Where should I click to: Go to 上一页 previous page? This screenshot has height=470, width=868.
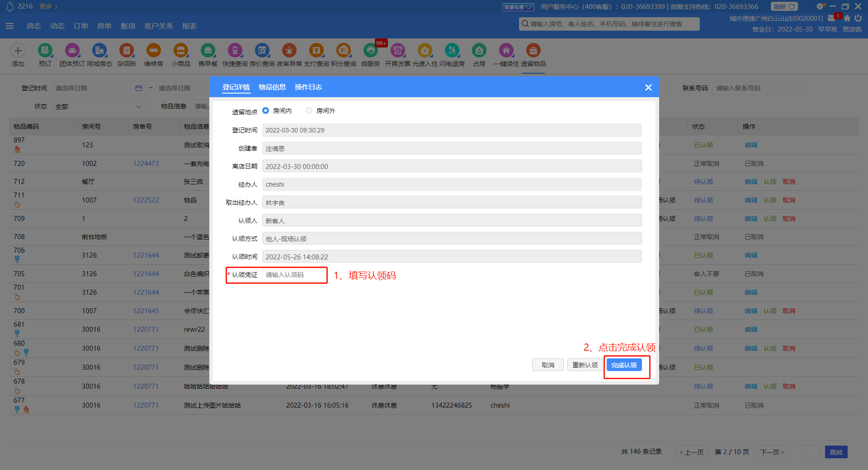(x=692, y=452)
